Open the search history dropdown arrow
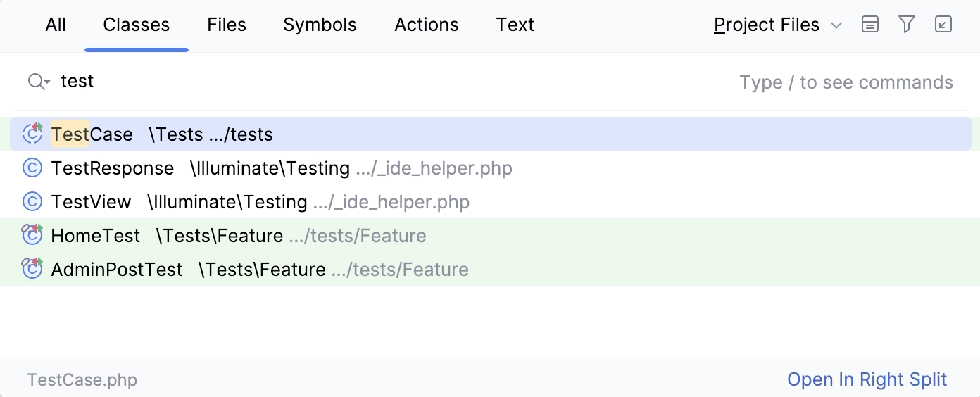 click(x=47, y=83)
